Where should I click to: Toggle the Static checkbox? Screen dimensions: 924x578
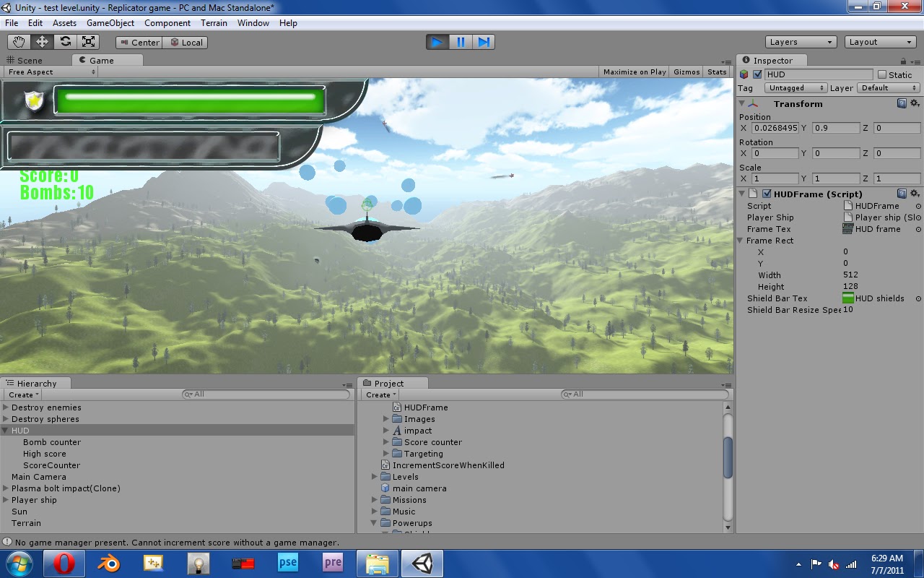click(x=882, y=74)
